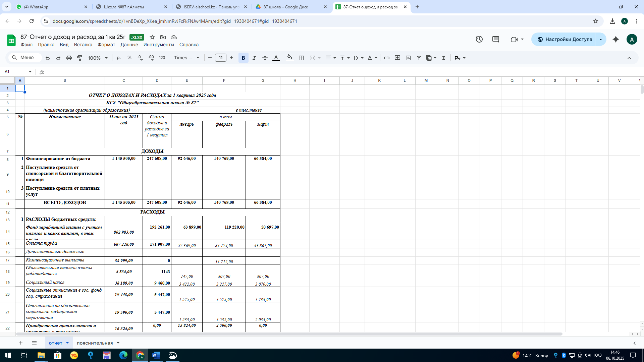
Task: Redo the last action in toolbar
Action: pyautogui.click(x=58, y=58)
